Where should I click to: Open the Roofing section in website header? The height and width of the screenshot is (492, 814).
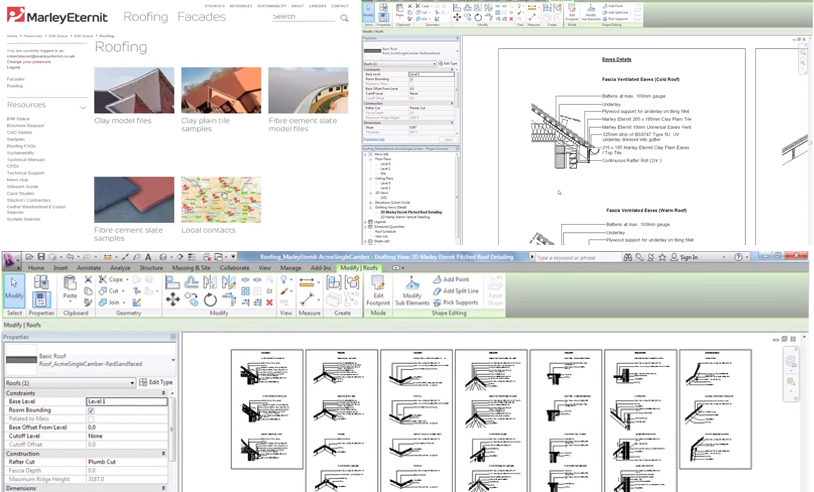point(145,17)
